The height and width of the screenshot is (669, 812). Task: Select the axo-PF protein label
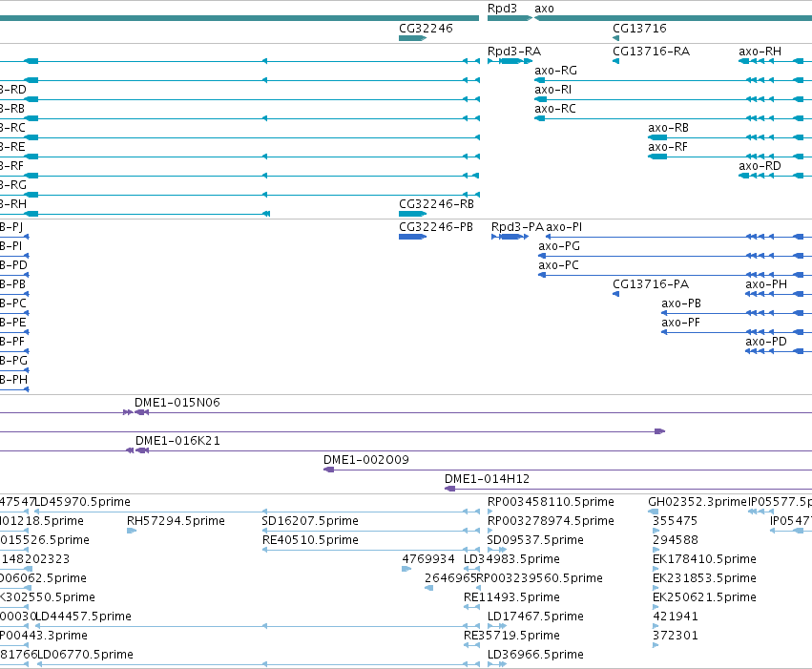coord(680,323)
